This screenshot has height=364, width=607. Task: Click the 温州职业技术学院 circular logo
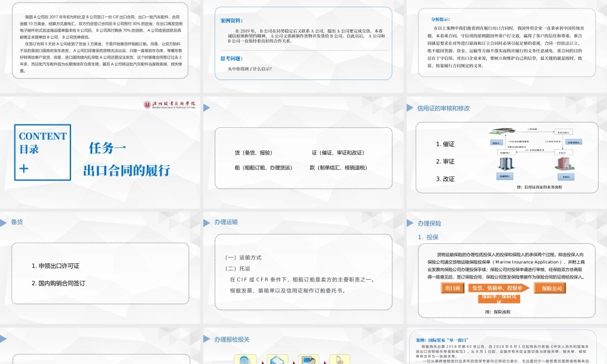click(x=148, y=103)
